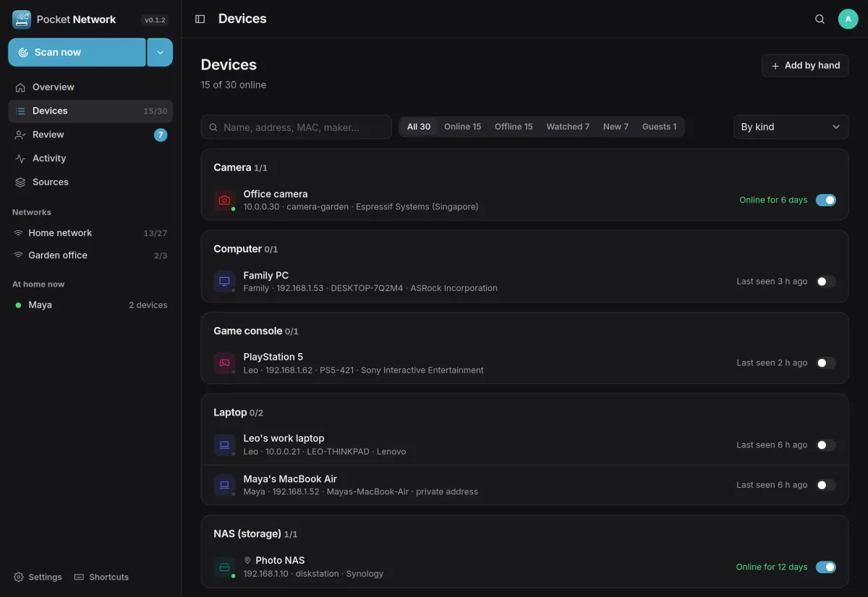Click Maya's MacBook Air laptop icon
The width and height of the screenshot is (868, 597).
tap(224, 485)
